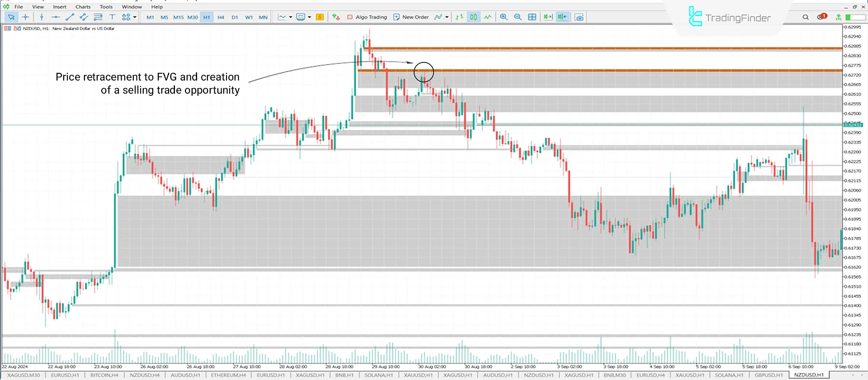Click the chart type line icon
868x380 pixels.
(282, 17)
